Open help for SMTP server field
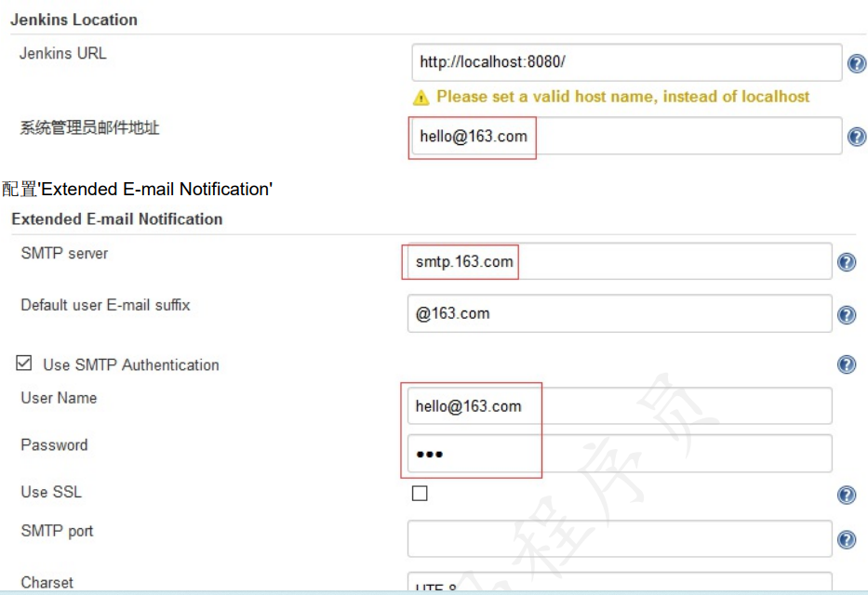This screenshot has width=868, height=595. [x=847, y=261]
